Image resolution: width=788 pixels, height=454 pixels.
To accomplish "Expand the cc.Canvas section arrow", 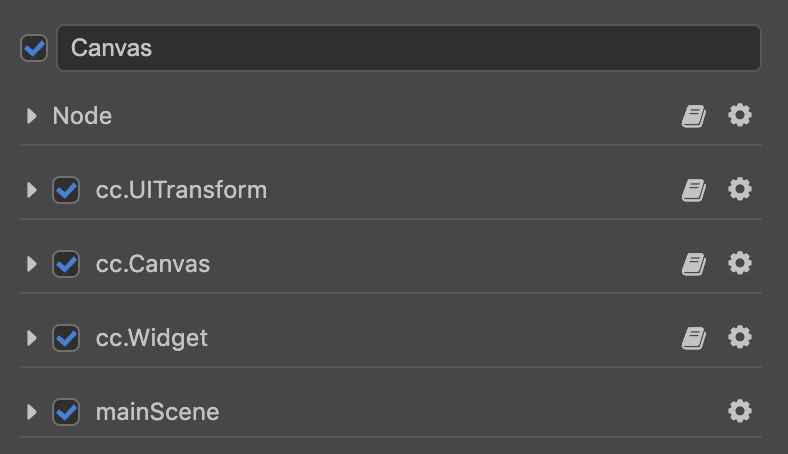I will (x=32, y=264).
